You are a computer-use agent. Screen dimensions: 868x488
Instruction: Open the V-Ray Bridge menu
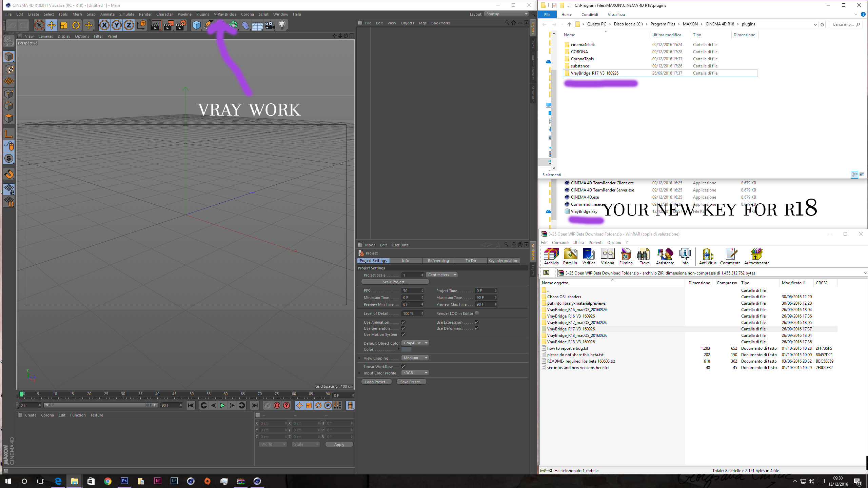[x=225, y=14]
